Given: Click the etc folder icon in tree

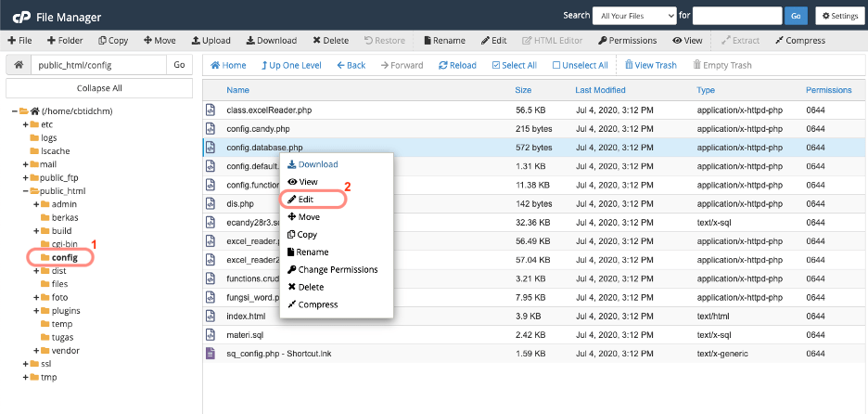Looking at the screenshot, I should coord(34,124).
